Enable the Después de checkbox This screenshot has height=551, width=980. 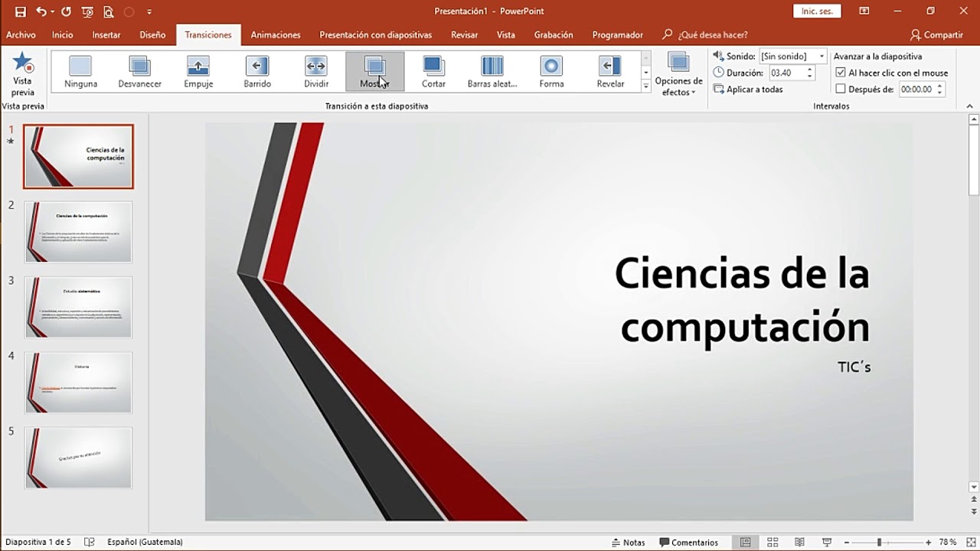click(841, 89)
